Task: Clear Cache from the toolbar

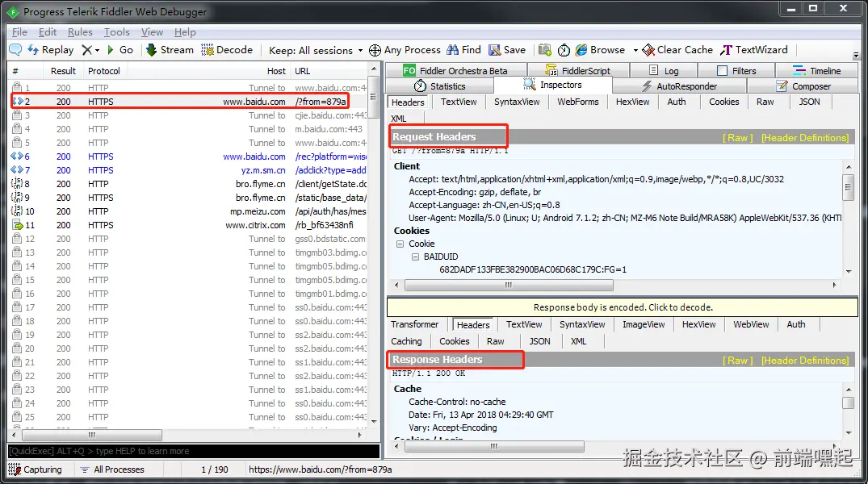Action: point(677,50)
